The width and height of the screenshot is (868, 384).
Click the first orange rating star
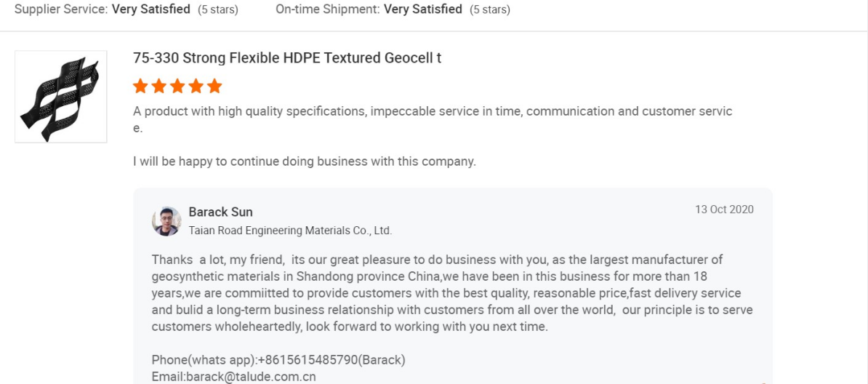click(x=140, y=87)
